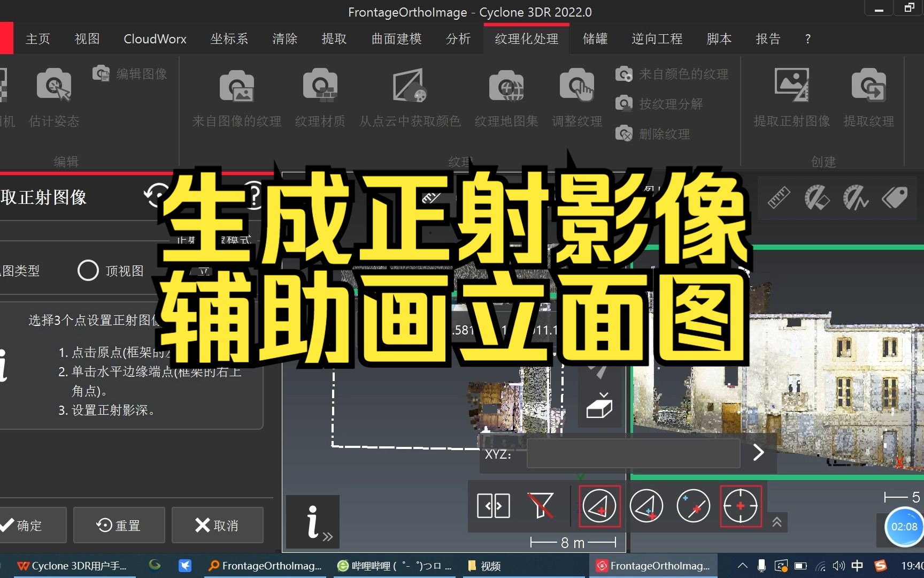Click the 删除纹理 icon
Viewport: 924px width, 578px height.
point(624,134)
